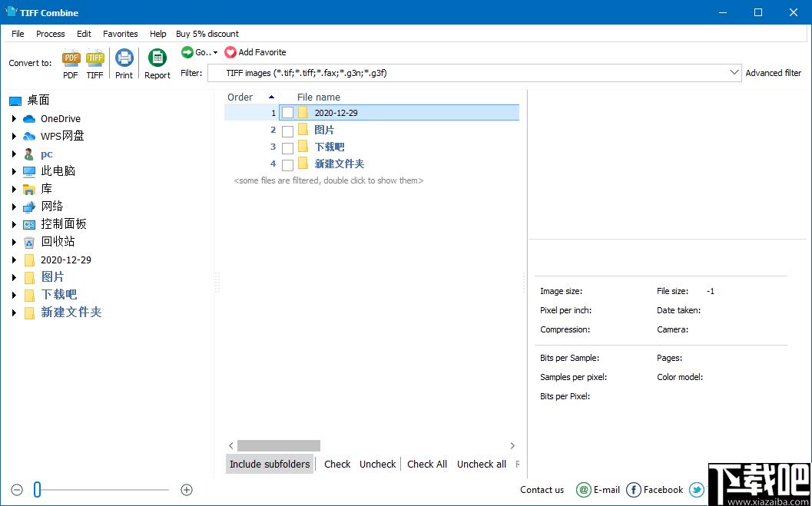The height and width of the screenshot is (506, 812).
Task: Click the 回收站 recycle bin icon
Action: pyautogui.click(x=29, y=242)
